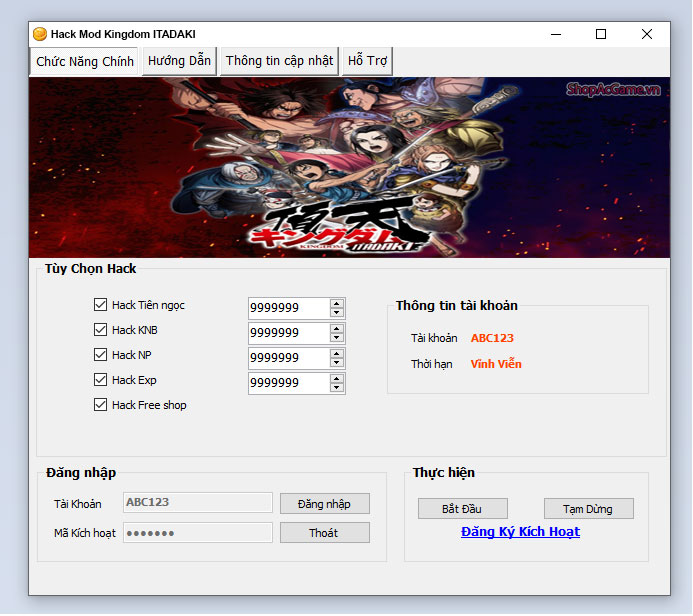Open the Đăng Ký Kích Hoạt link
This screenshot has width=693, height=616.
tap(520, 532)
